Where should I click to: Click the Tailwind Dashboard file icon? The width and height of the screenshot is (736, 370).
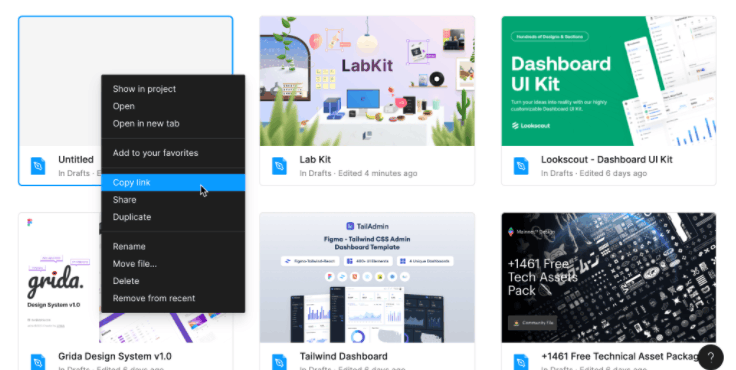click(279, 362)
